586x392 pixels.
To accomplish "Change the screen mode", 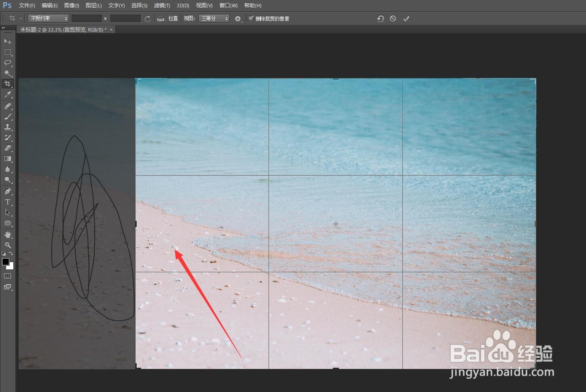I will pyautogui.click(x=7, y=287).
